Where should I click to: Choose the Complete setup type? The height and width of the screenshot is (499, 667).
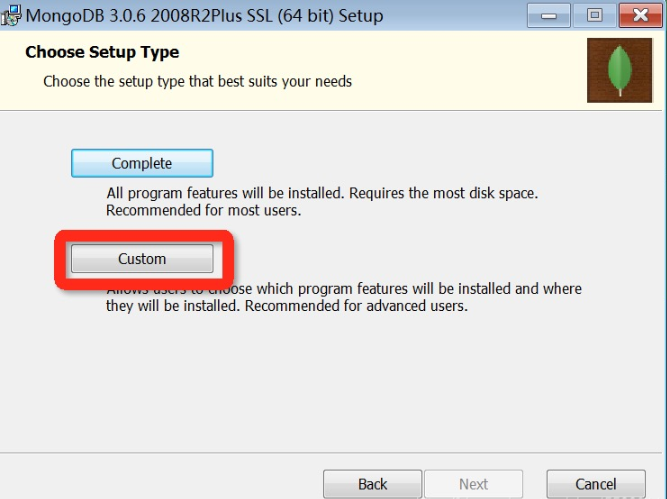coord(142,163)
